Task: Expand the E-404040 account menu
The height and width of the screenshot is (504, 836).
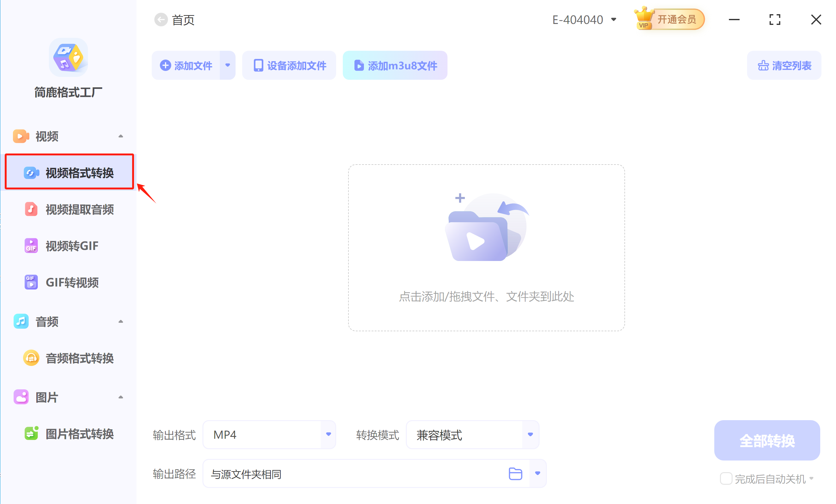Action: click(x=614, y=19)
